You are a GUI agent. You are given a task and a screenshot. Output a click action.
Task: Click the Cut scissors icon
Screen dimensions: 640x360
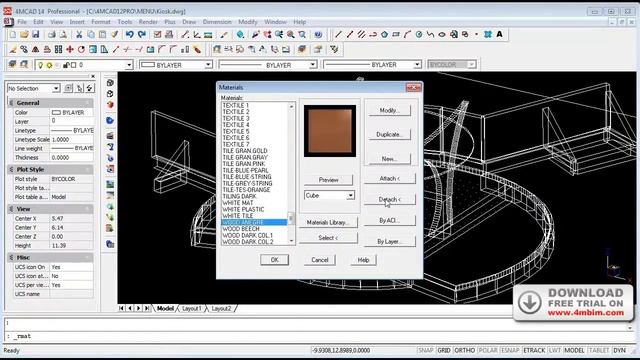[79, 35]
